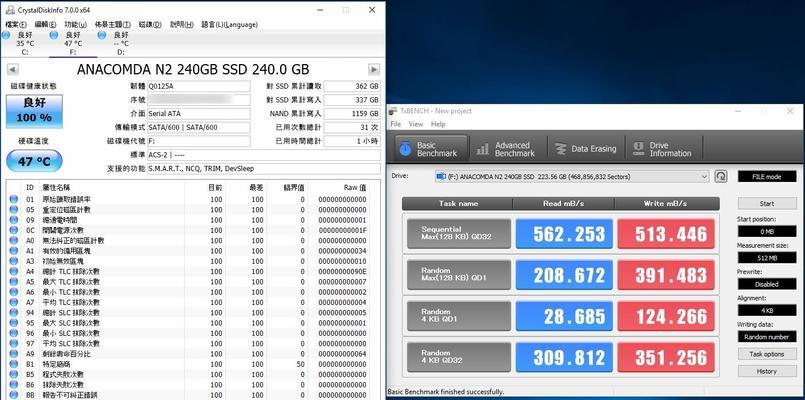
Task: Click the 良好 100% health status button
Action: click(x=34, y=110)
